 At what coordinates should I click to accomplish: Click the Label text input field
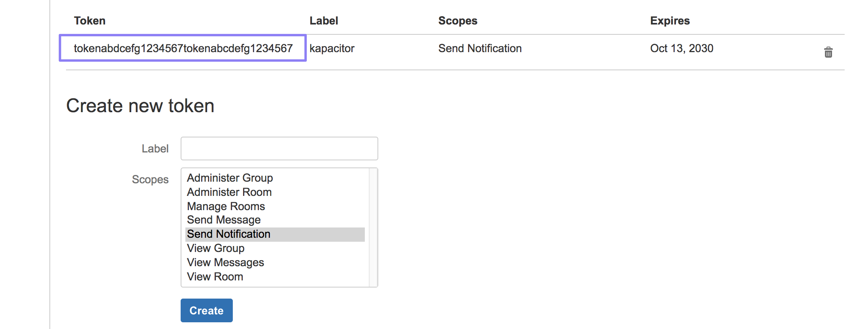(279, 149)
